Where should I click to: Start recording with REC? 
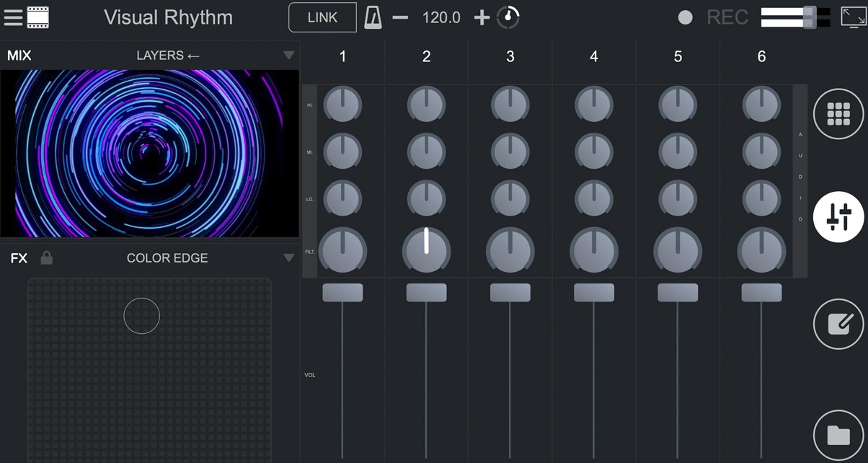pyautogui.click(x=727, y=18)
